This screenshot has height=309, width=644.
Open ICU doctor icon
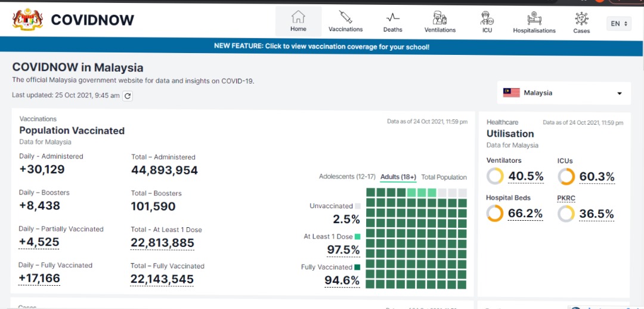[487, 18]
